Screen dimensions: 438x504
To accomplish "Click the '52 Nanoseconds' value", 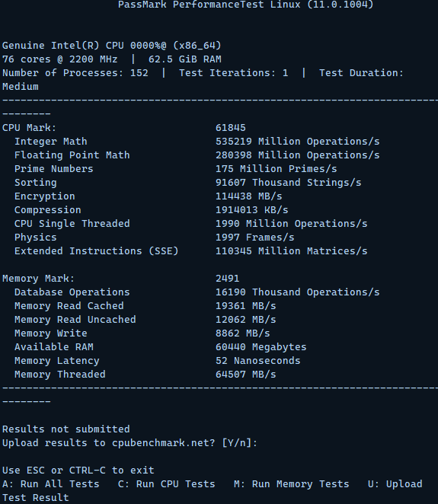I will click(258, 361).
